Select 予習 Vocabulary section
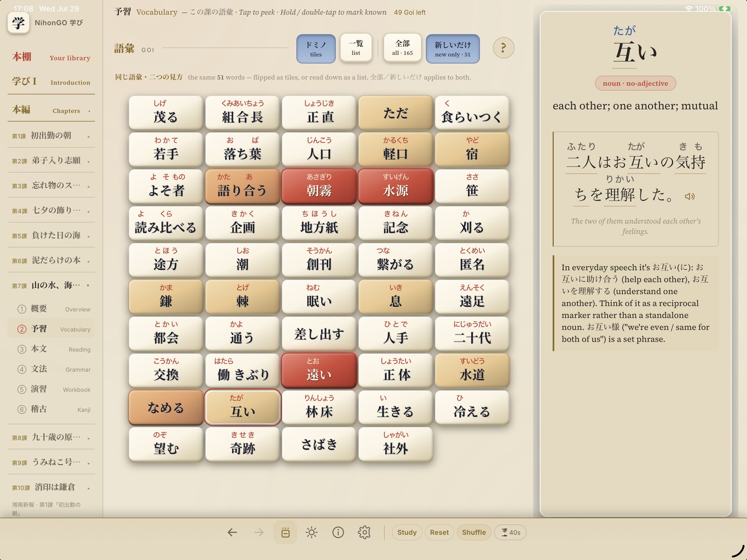This screenshot has width=747, height=560. (x=51, y=329)
